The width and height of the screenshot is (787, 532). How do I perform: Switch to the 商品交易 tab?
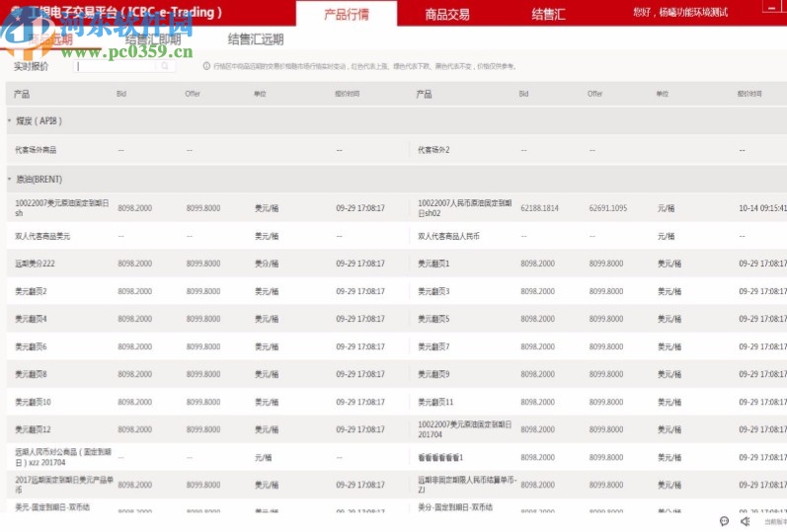pos(447,14)
